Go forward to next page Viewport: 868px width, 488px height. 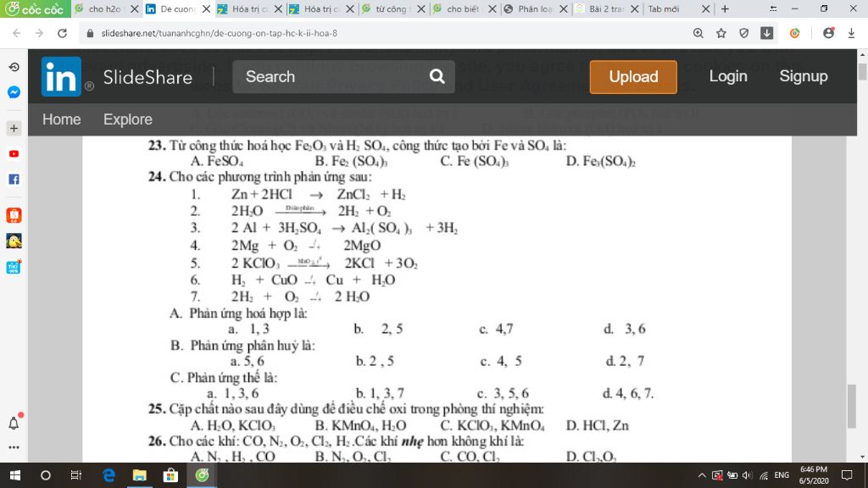39,33
